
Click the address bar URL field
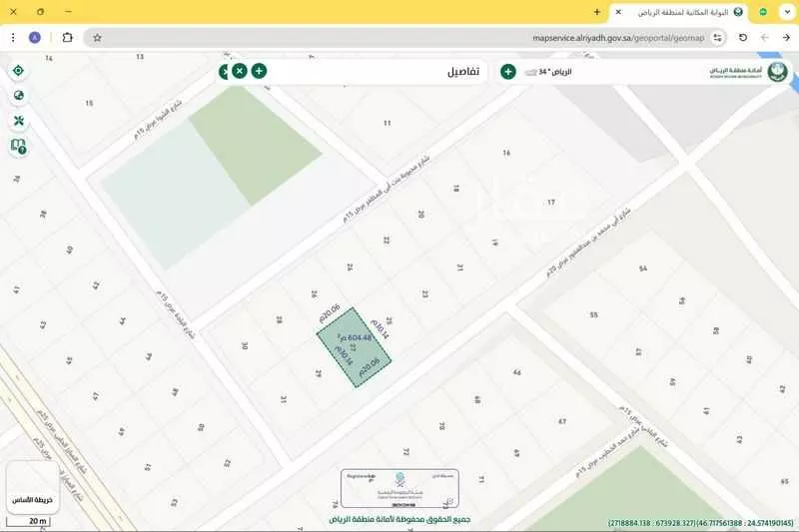coord(399,38)
